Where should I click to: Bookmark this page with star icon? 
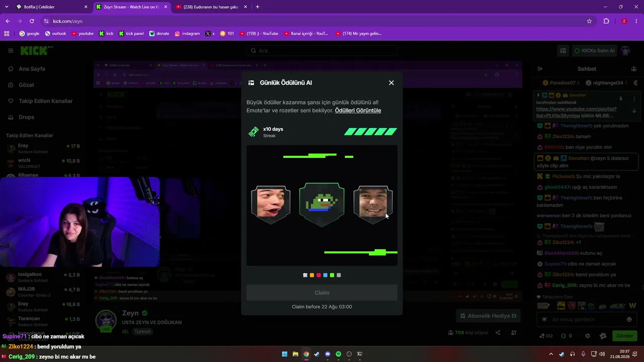tap(589, 21)
